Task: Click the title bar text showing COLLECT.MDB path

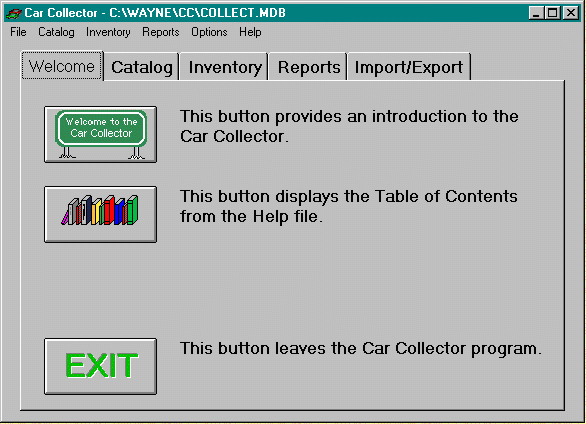Action: (x=155, y=13)
